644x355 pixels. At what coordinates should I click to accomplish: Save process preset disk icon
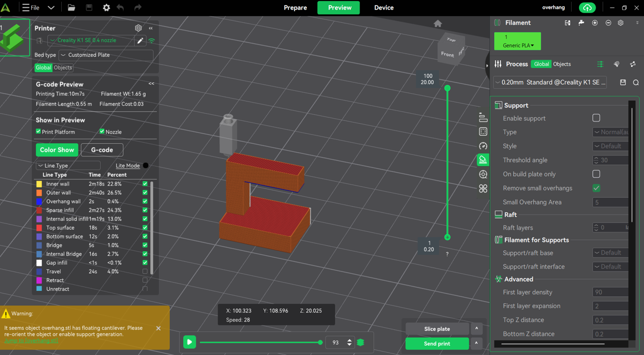click(x=623, y=82)
